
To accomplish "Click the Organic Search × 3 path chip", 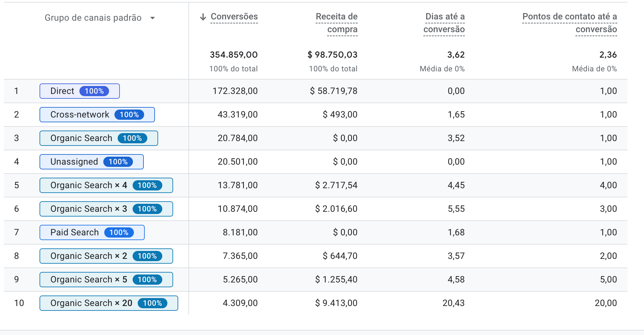I will pos(106,209).
